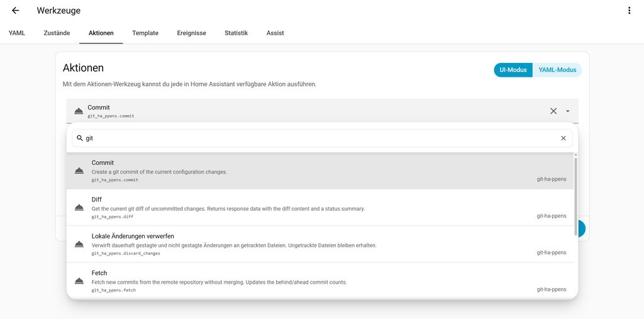Click the dropdown list scrollbar
Viewport: 644px width, 319px height.
tap(575, 195)
